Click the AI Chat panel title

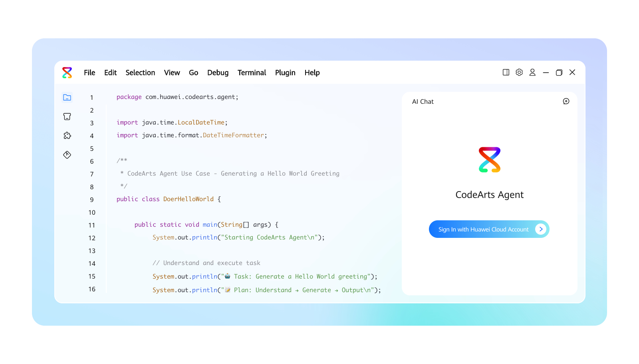click(423, 102)
